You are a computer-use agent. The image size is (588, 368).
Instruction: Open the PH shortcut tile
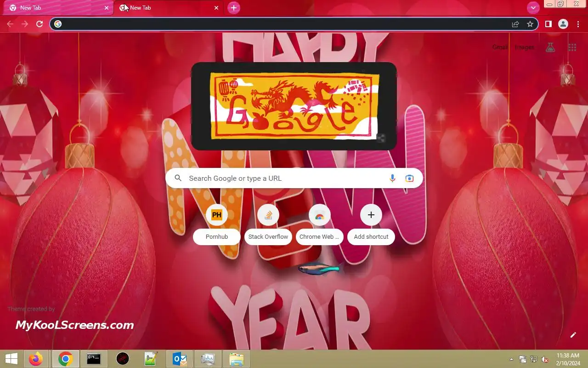(217, 225)
